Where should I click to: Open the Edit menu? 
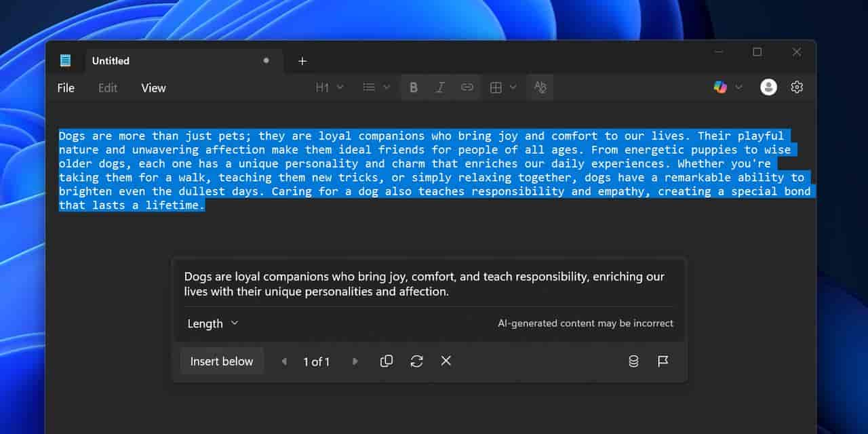(x=108, y=87)
